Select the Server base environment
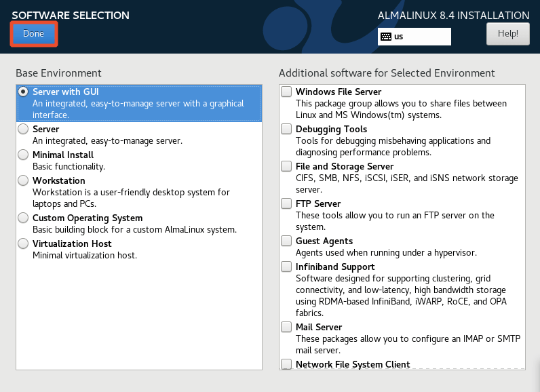 pos(24,129)
